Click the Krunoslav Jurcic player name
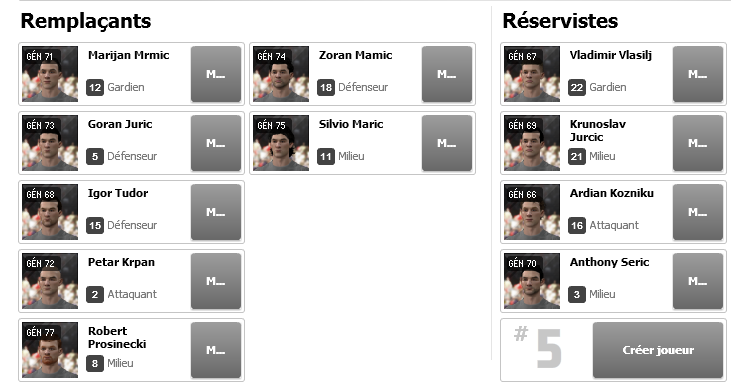 click(598, 130)
